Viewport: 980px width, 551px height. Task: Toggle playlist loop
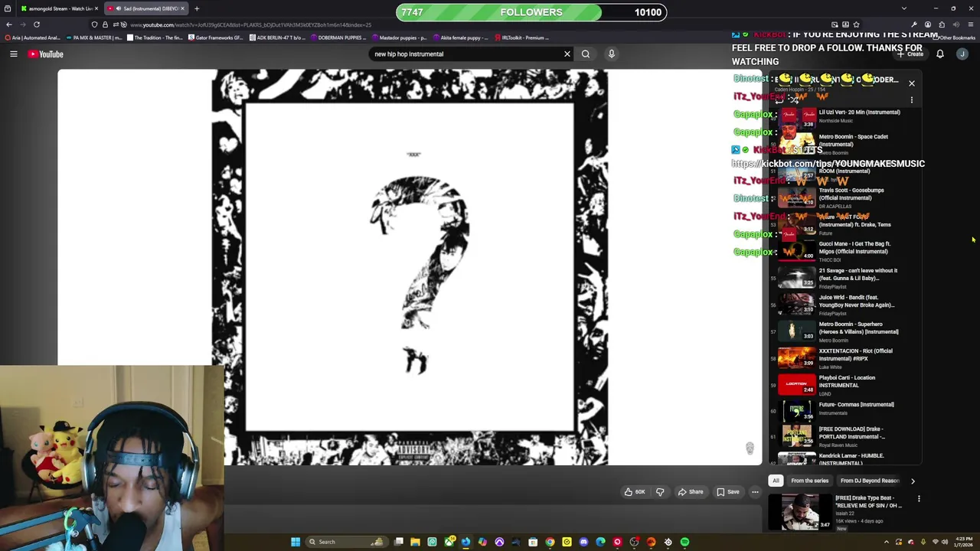pyautogui.click(x=779, y=100)
